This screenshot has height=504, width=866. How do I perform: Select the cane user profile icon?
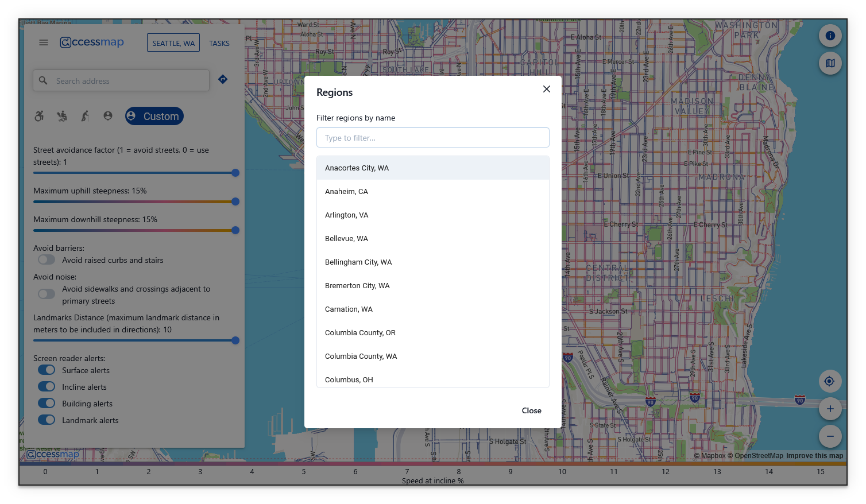point(84,116)
